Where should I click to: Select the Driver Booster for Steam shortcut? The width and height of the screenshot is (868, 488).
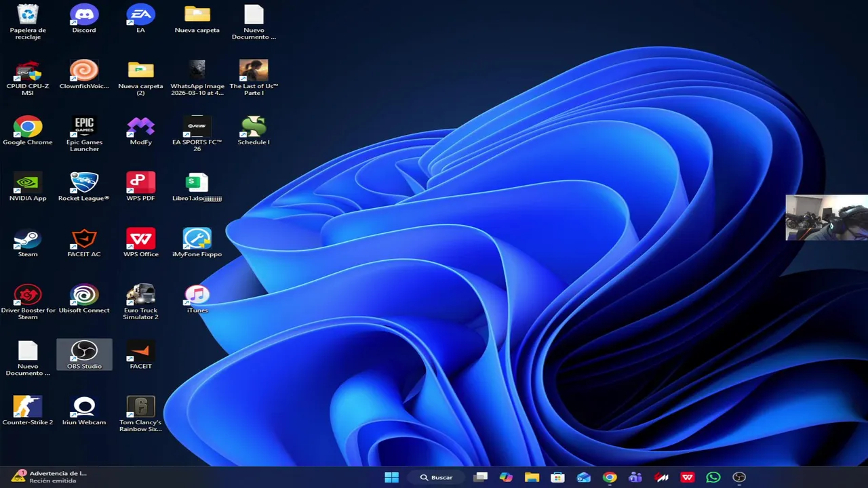28,302
